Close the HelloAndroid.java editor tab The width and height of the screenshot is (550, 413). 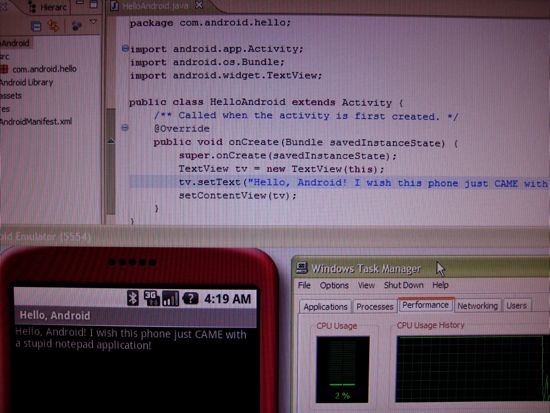[x=199, y=5]
